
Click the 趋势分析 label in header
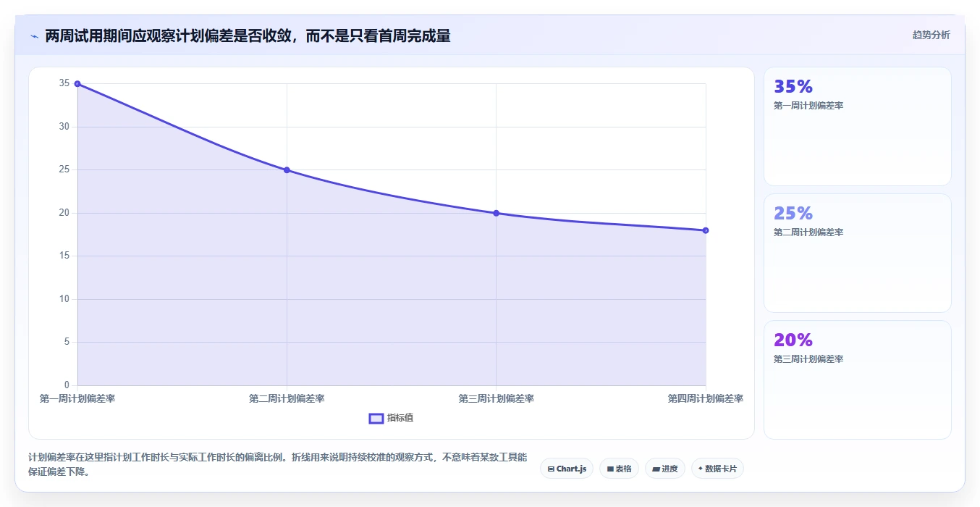931,35
